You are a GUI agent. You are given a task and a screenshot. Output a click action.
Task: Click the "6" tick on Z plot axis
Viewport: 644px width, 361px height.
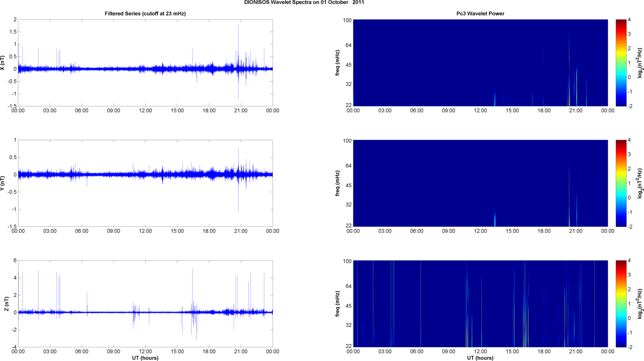15,261
